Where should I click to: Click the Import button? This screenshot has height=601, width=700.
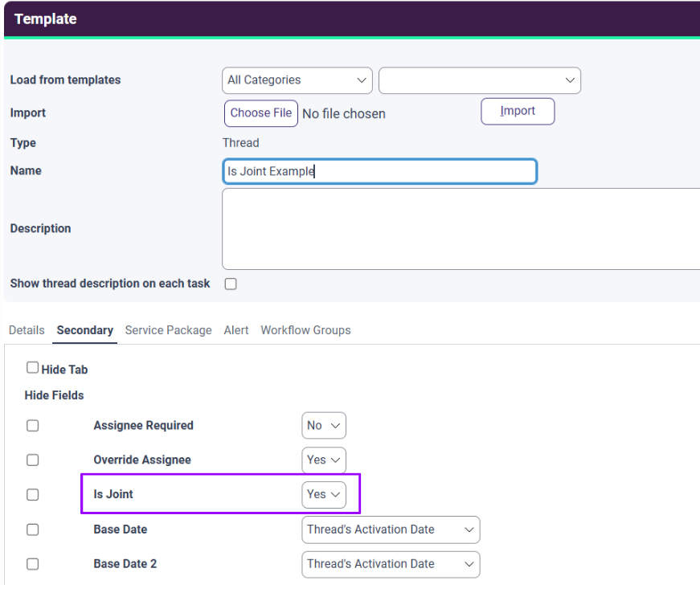click(518, 111)
